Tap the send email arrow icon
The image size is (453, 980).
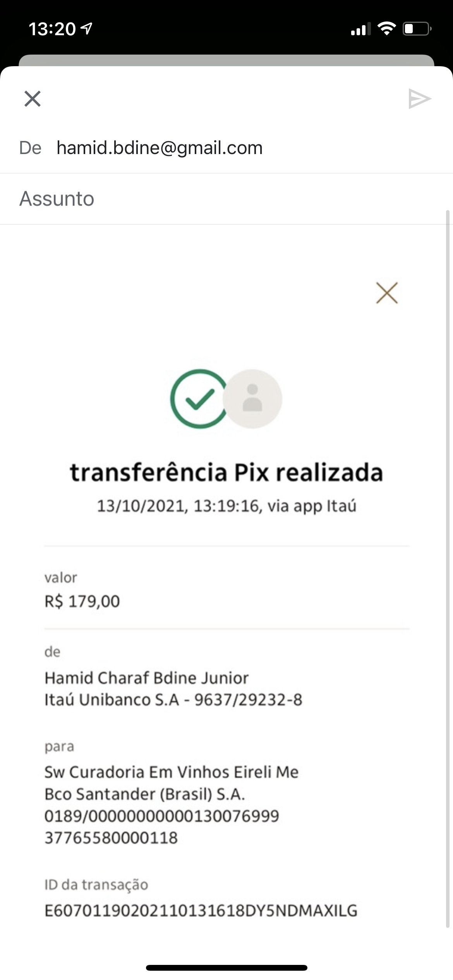pyautogui.click(x=420, y=99)
